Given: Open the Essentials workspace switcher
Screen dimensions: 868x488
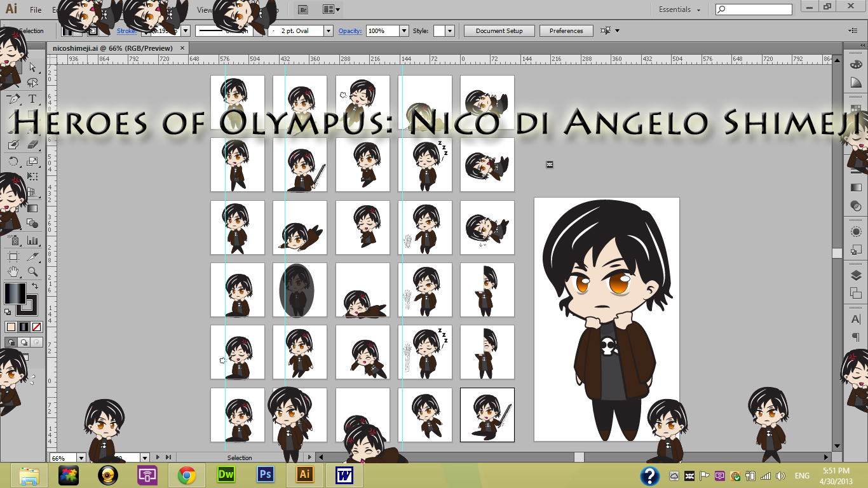Looking at the screenshot, I should tap(679, 10).
